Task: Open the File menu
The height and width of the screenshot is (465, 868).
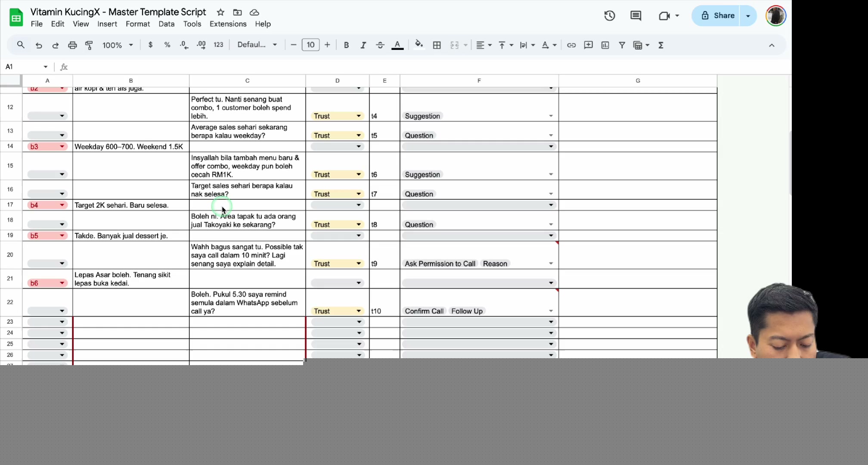Action: coord(37,24)
